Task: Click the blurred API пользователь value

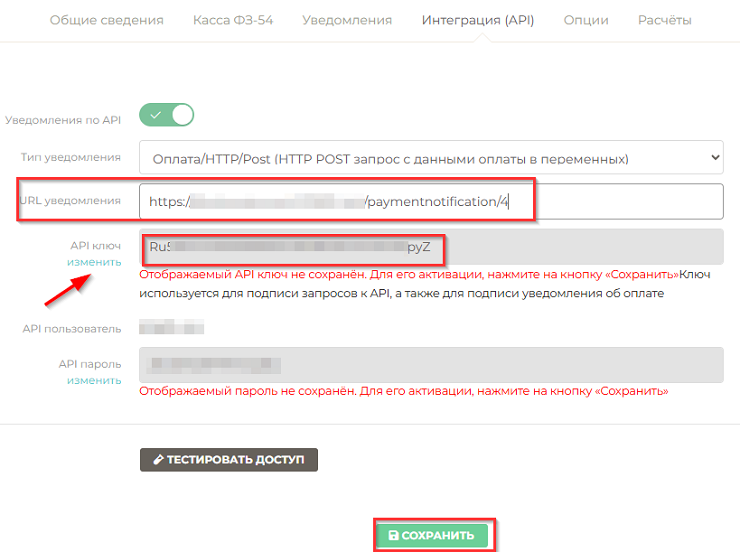Action: click(x=171, y=326)
